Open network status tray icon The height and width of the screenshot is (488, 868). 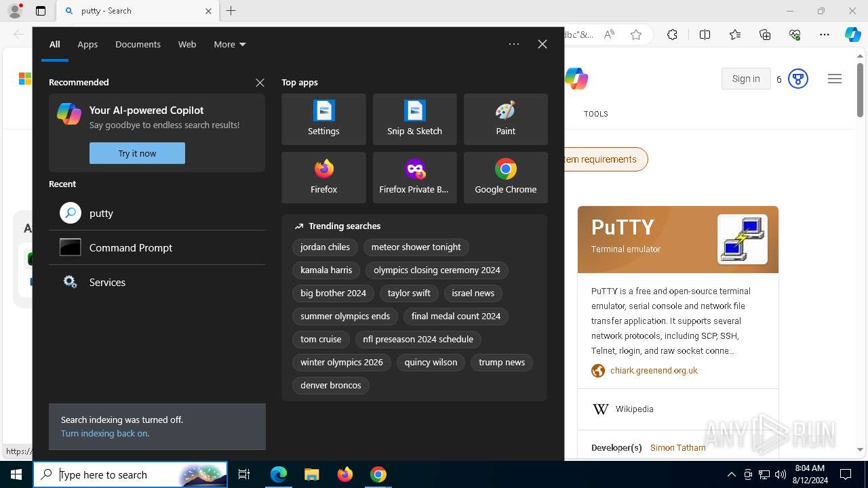(764, 474)
